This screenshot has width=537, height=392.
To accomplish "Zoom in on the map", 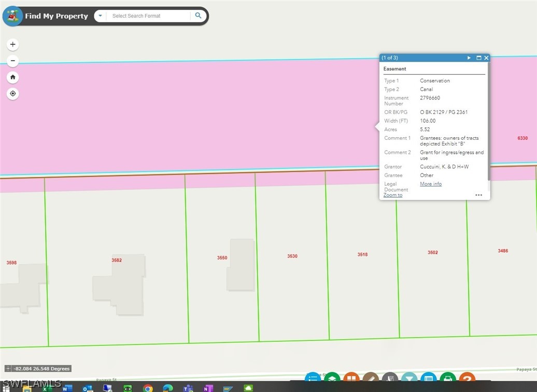I will [13, 45].
